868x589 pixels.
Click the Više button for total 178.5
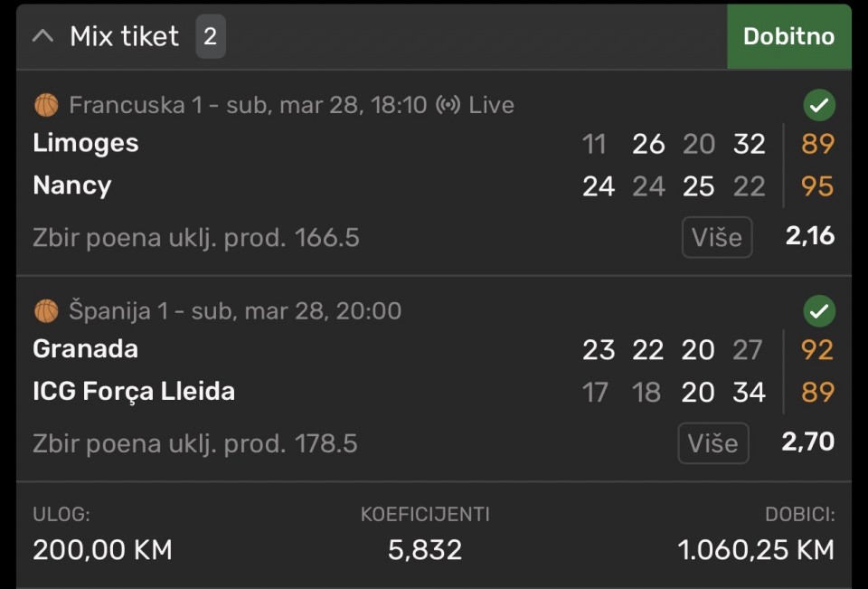pyautogui.click(x=712, y=443)
